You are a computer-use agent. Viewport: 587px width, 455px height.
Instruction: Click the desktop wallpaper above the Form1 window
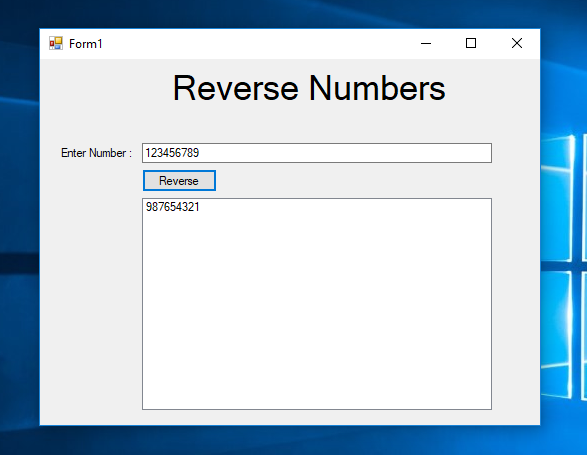tap(290, 13)
